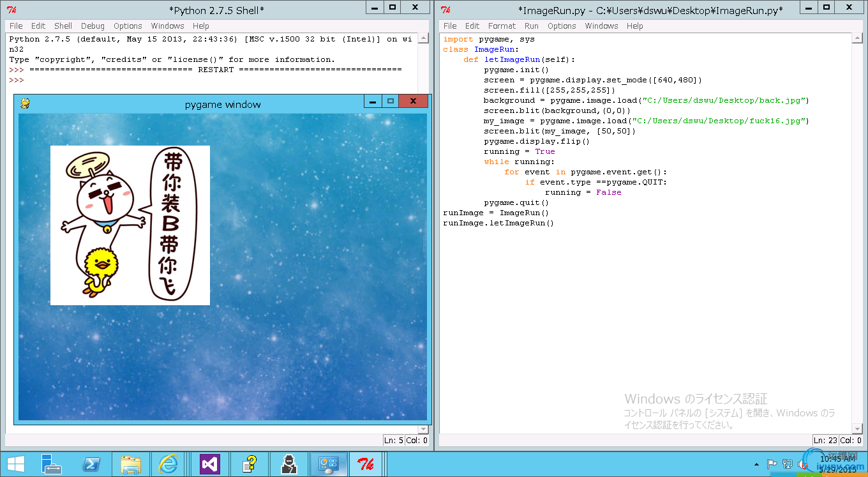
Task: Click the ImageRun.py editor scrollbar up arrow
Action: coord(857,38)
